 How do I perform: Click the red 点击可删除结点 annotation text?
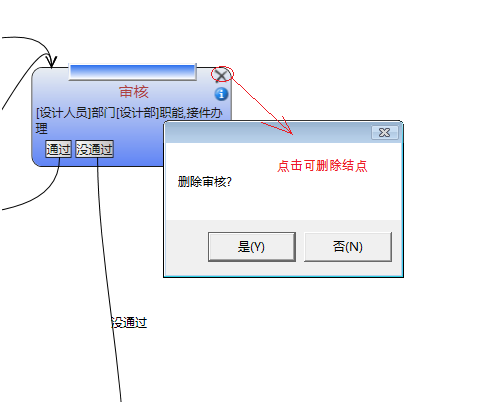click(x=322, y=166)
